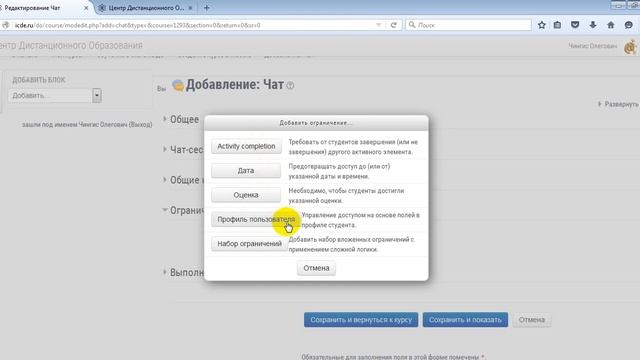Focus the Поиск search field

click(x=468, y=25)
